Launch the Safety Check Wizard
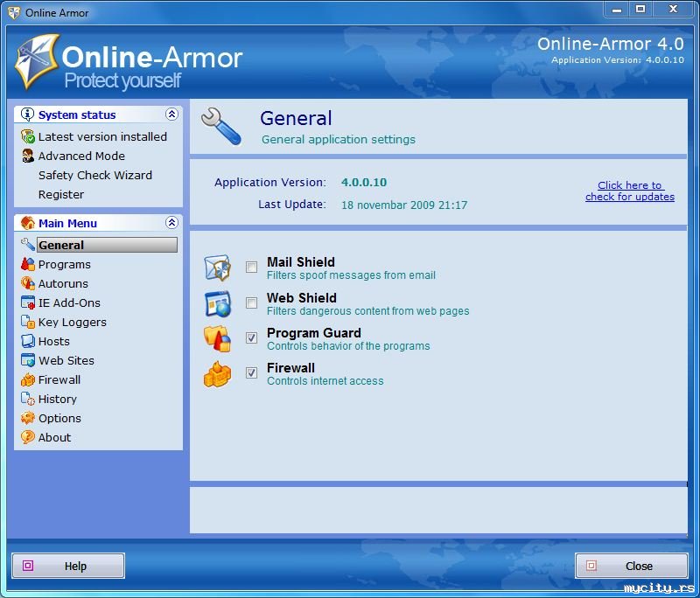 coord(95,175)
